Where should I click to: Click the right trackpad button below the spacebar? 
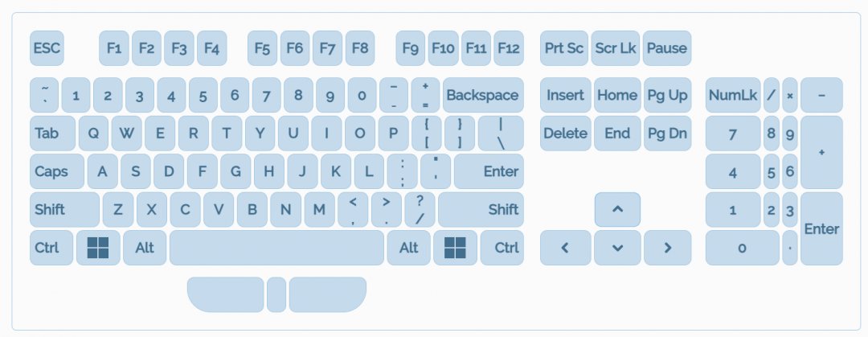327,294
